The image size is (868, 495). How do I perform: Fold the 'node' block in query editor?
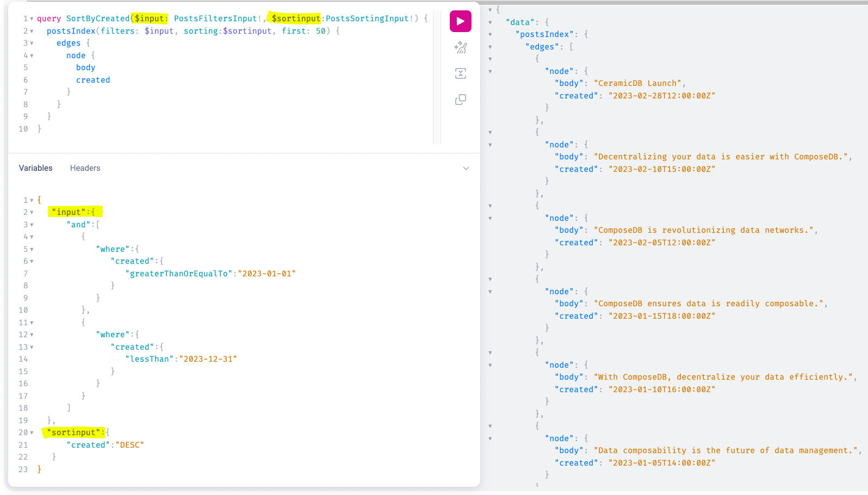click(32, 56)
